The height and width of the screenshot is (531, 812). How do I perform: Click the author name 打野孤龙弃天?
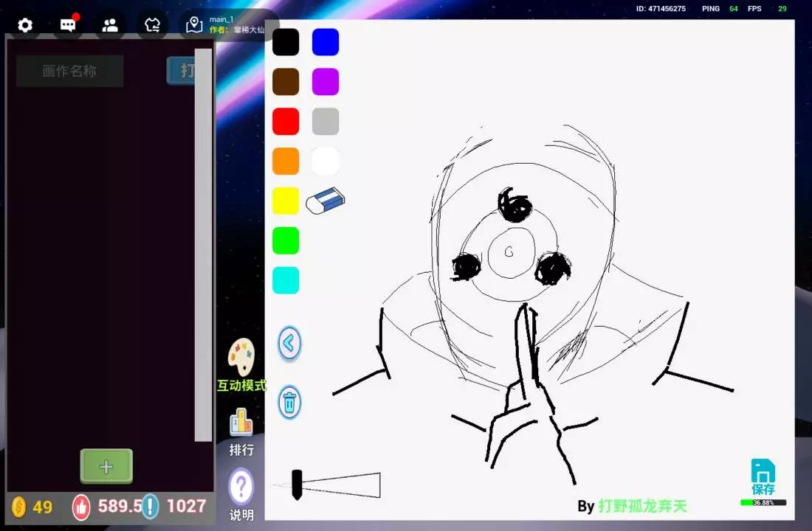pyautogui.click(x=643, y=506)
